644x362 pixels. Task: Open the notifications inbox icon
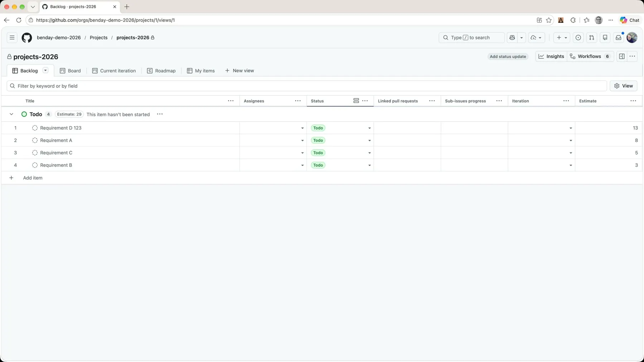[618, 38]
